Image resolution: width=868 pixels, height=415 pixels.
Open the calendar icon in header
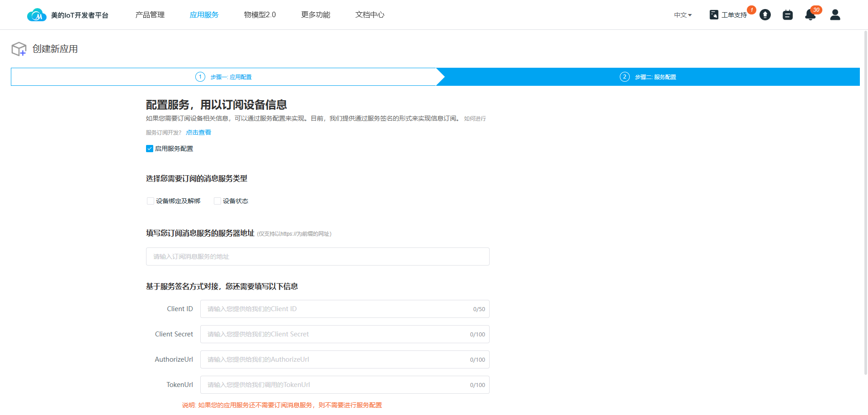[788, 15]
